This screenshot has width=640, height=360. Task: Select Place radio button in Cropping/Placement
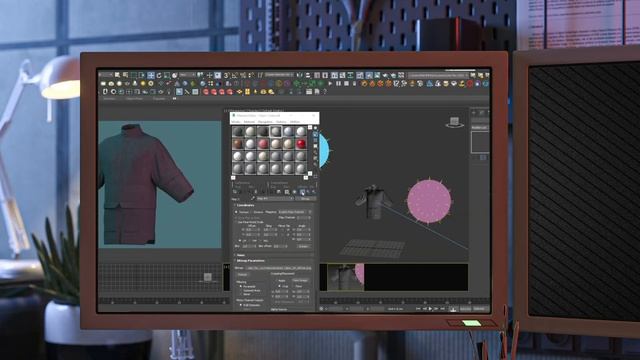[x=294, y=287]
